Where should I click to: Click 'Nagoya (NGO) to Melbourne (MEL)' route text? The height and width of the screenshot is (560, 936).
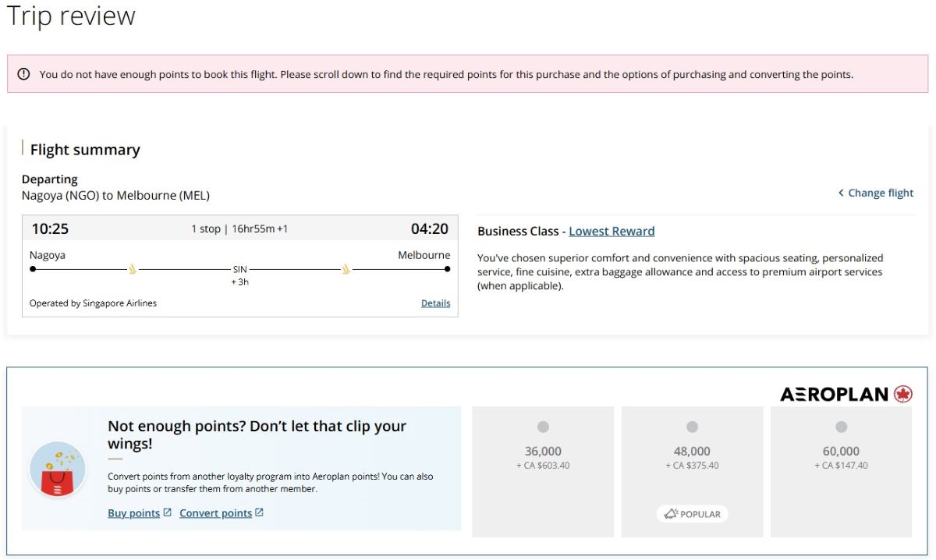pyautogui.click(x=115, y=196)
